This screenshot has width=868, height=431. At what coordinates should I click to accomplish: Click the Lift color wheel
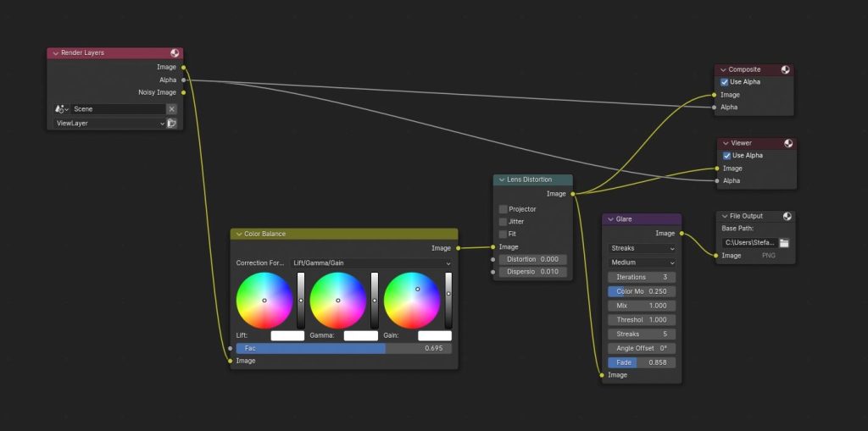[264, 301]
